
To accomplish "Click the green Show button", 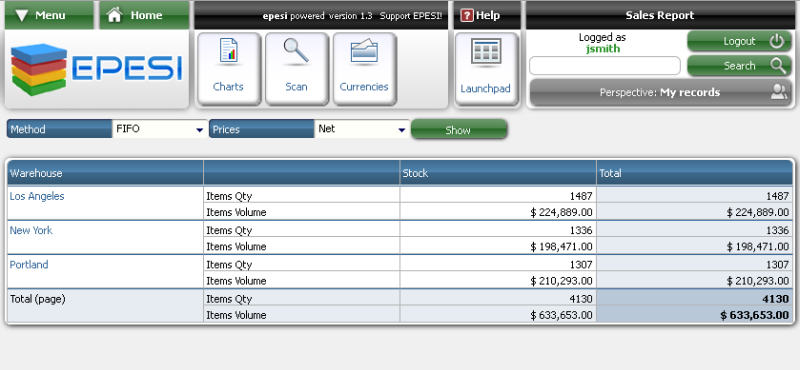I will click(459, 130).
